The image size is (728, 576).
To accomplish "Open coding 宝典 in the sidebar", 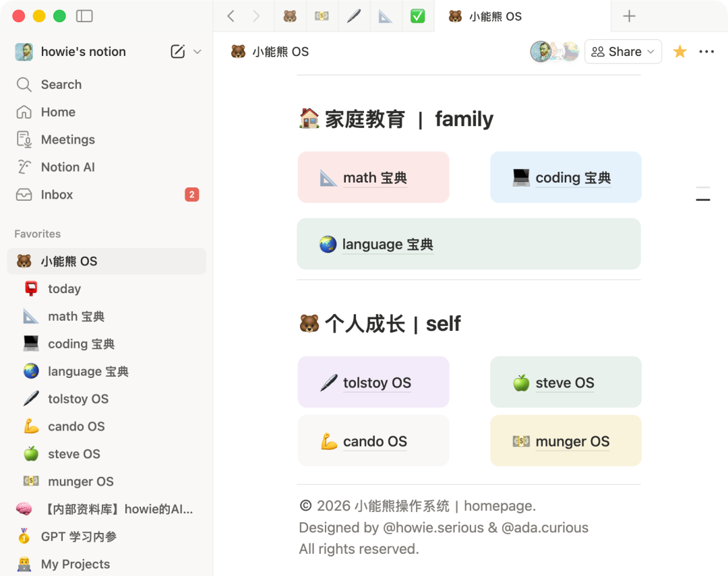I will (107, 344).
